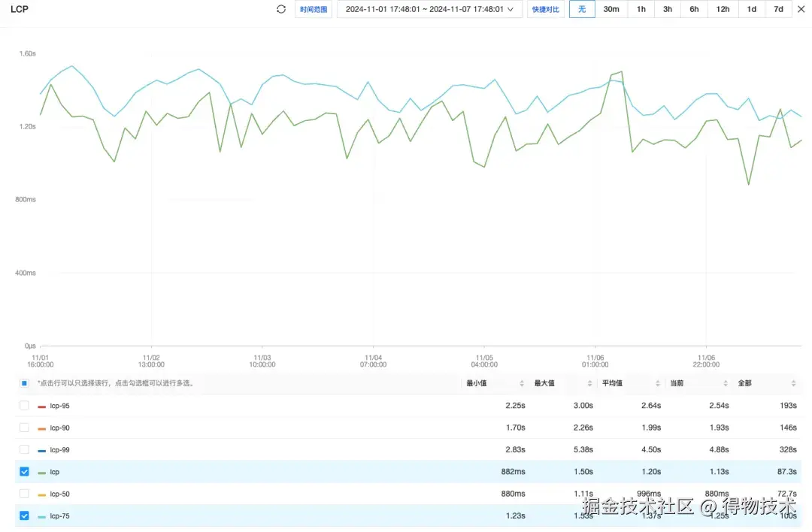Choose the 无 comparison option
This screenshot has width=812, height=532.
click(x=582, y=9)
